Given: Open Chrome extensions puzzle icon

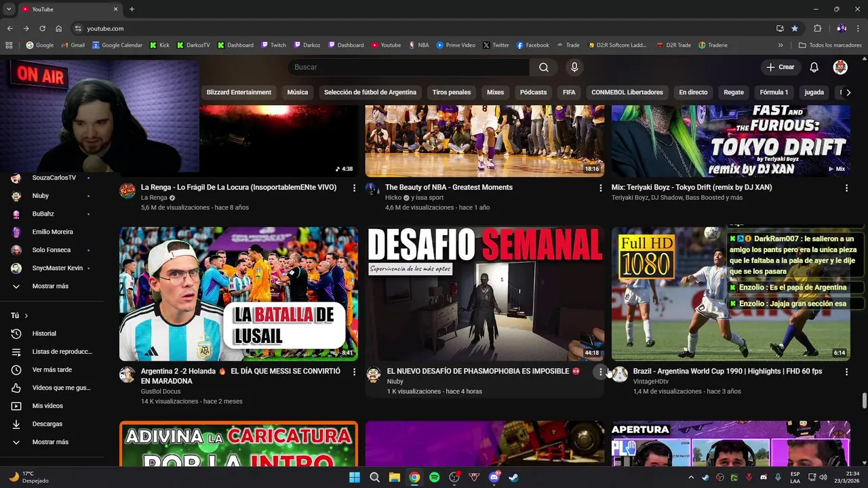Looking at the screenshot, I should pos(817,28).
